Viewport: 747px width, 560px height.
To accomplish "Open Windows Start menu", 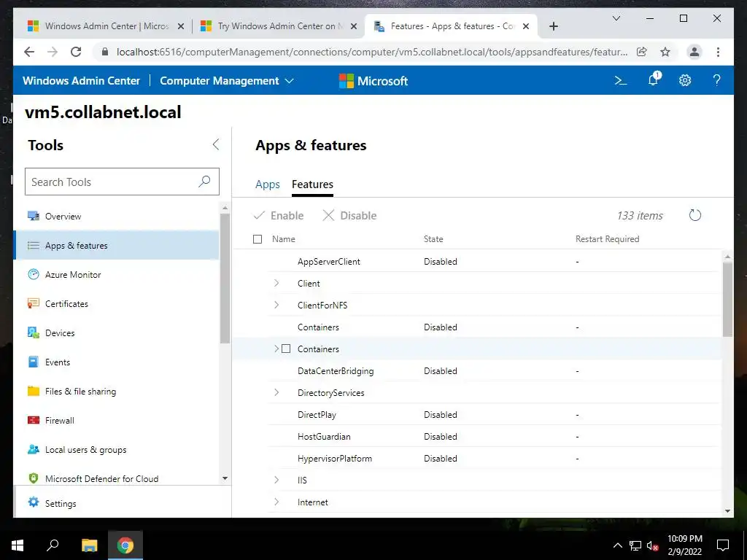I will point(18,545).
